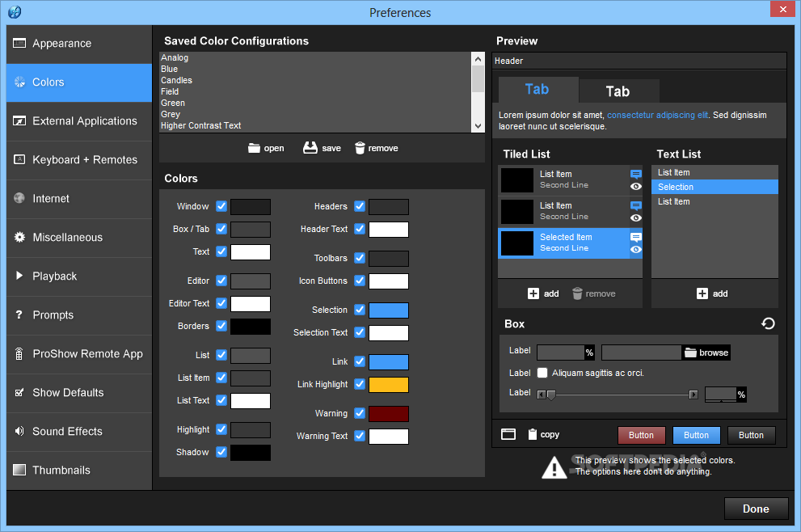The image size is (801, 532).
Task: Uncheck the Window color checkbox
Action: [x=221, y=206]
